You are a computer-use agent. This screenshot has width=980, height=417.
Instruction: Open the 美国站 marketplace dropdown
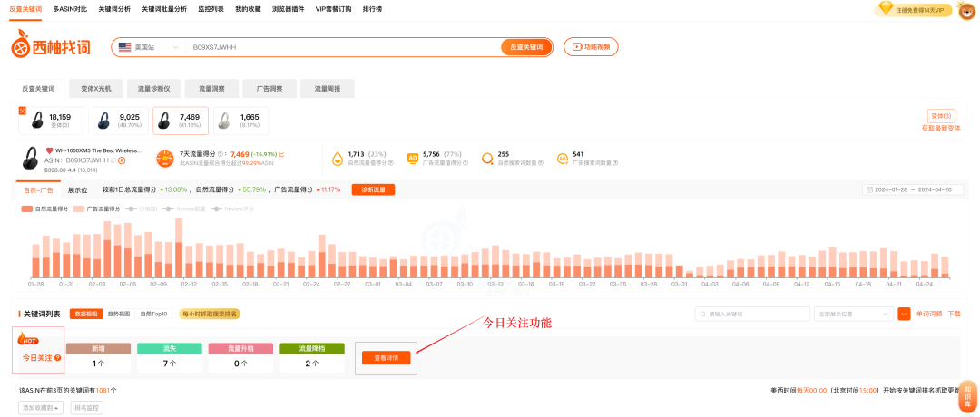tap(150, 47)
